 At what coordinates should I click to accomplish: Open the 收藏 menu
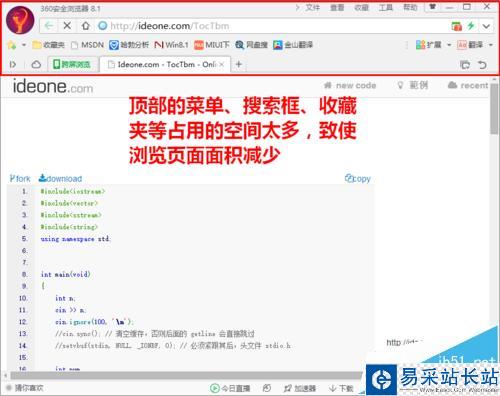click(x=361, y=7)
